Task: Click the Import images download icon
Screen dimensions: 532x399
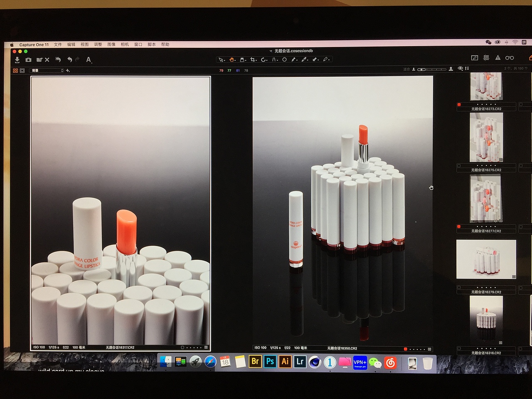Action: [17, 60]
